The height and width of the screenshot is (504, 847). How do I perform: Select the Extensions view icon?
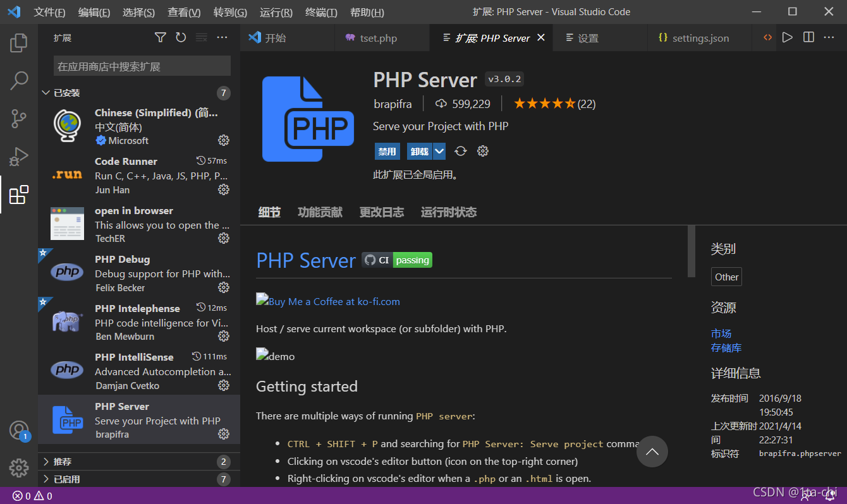click(19, 195)
